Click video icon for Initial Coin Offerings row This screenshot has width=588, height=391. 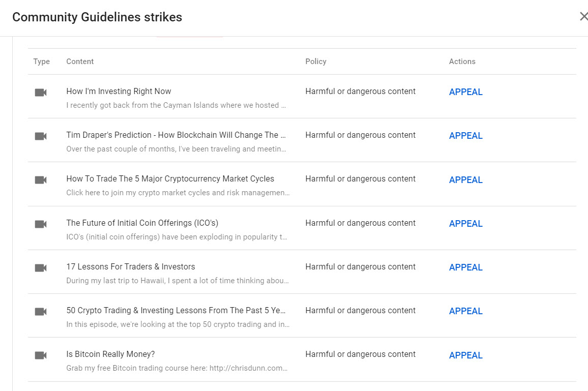(41, 224)
